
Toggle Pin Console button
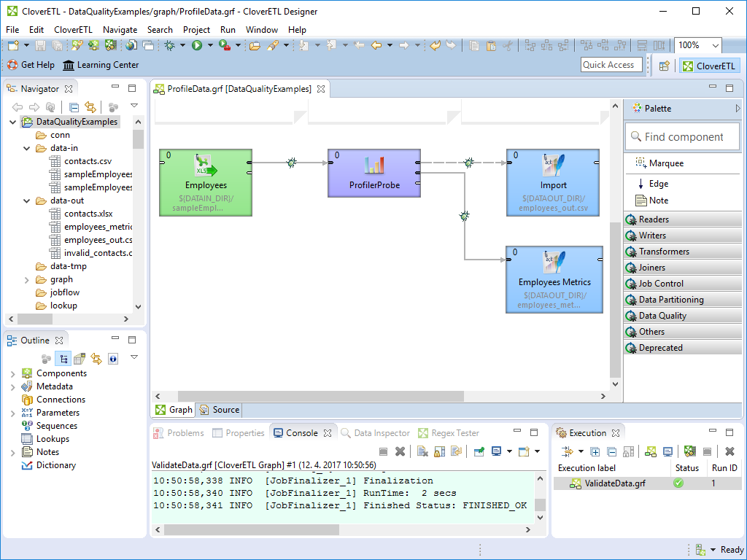click(x=479, y=451)
